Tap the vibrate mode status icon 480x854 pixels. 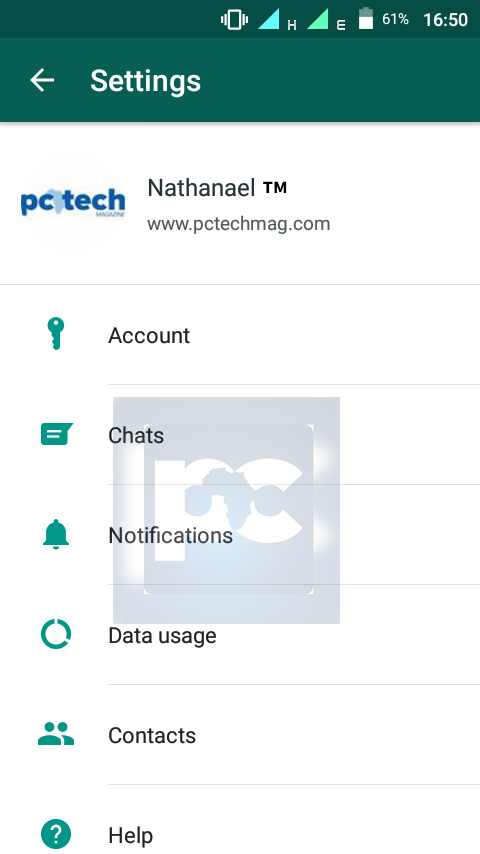(234, 20)
